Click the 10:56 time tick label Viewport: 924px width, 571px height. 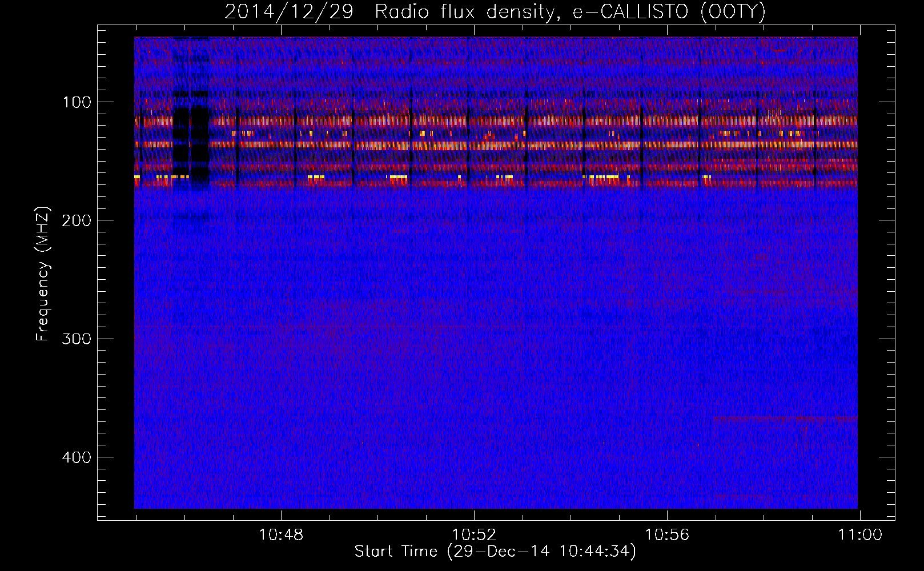(x=667, y=535)
